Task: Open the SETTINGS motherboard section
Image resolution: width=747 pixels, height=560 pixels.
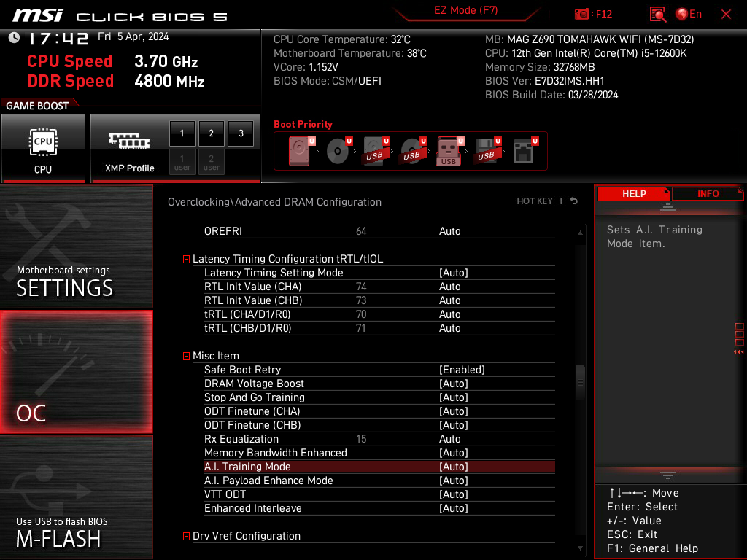Action: (x=76, y=246)
